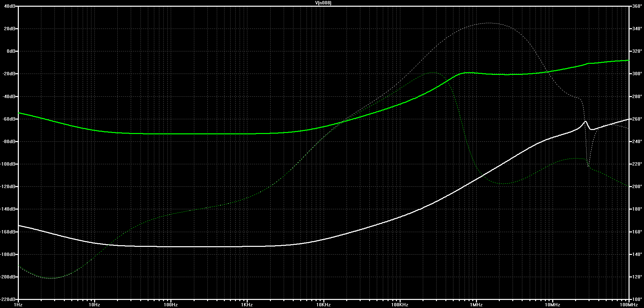Click the 280° phase axis label

[x=637, y=96]
